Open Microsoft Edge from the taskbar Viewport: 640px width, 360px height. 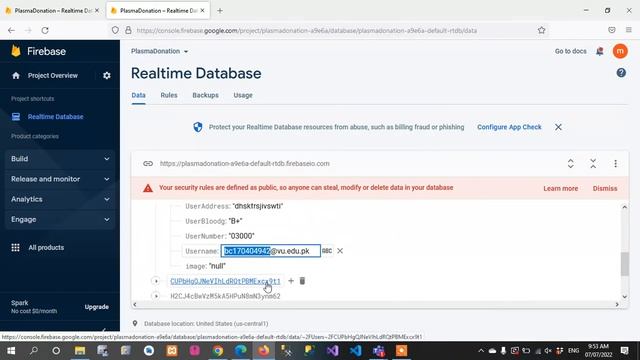(241, 351)
